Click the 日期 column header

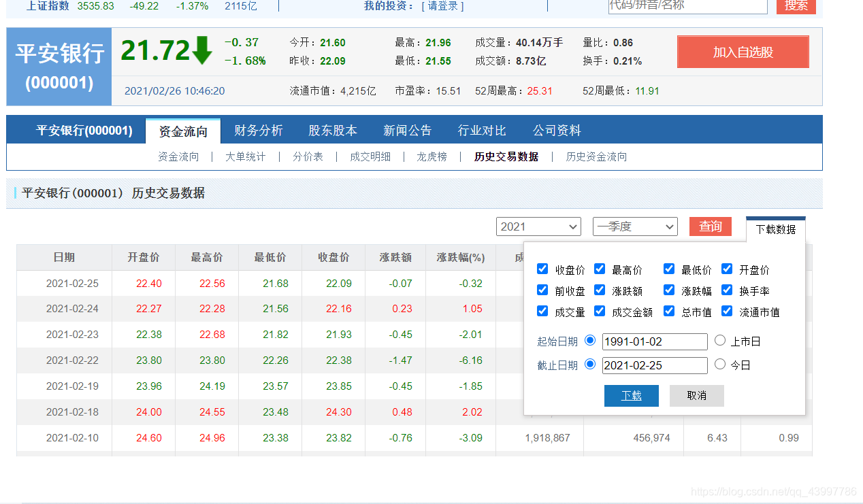click(x=64, y=257)
